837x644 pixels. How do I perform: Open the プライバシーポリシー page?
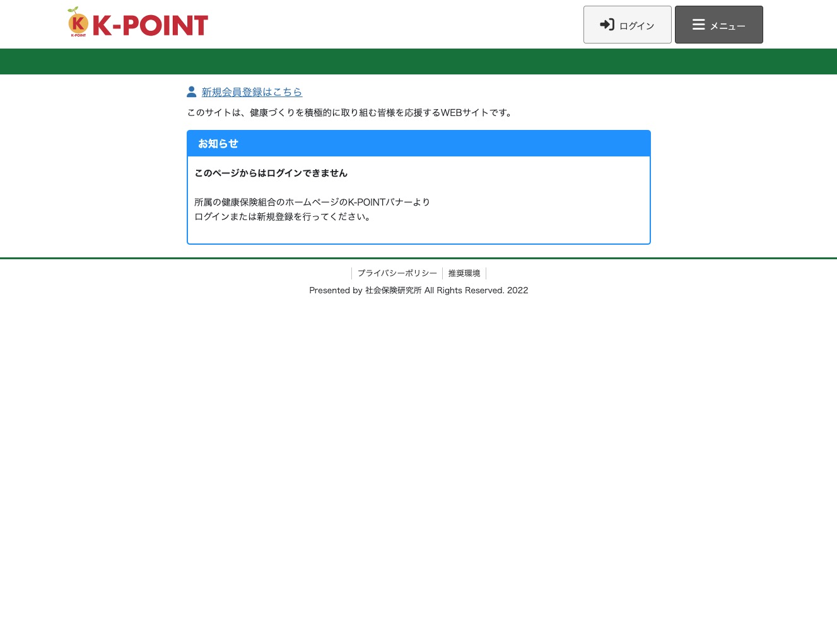pyautogui.click(x=397, y=273)
